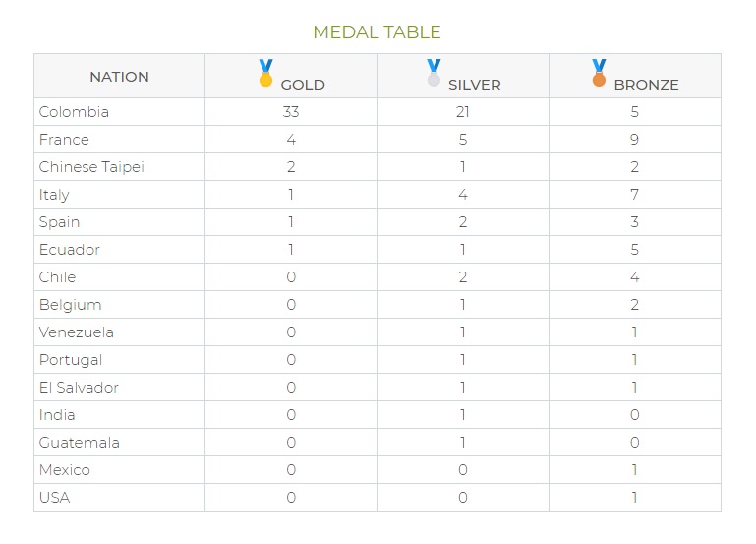Click Chile's bronze count of 4
The image size is (756, 544).
click(x=634, y=276)
